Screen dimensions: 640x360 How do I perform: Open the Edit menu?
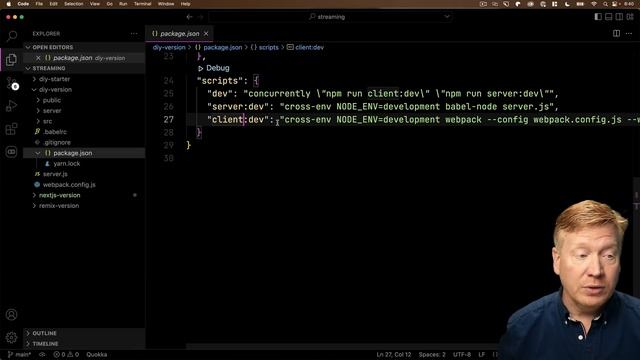tap(53, 4)
